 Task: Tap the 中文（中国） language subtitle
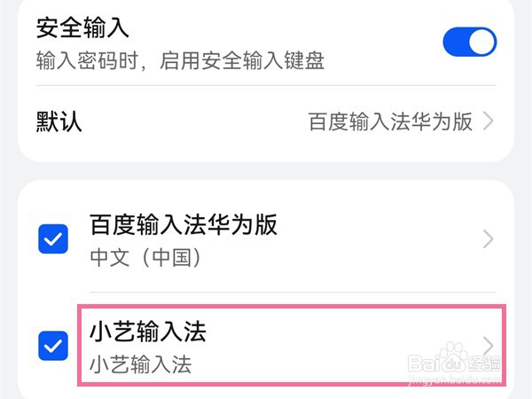147,258
